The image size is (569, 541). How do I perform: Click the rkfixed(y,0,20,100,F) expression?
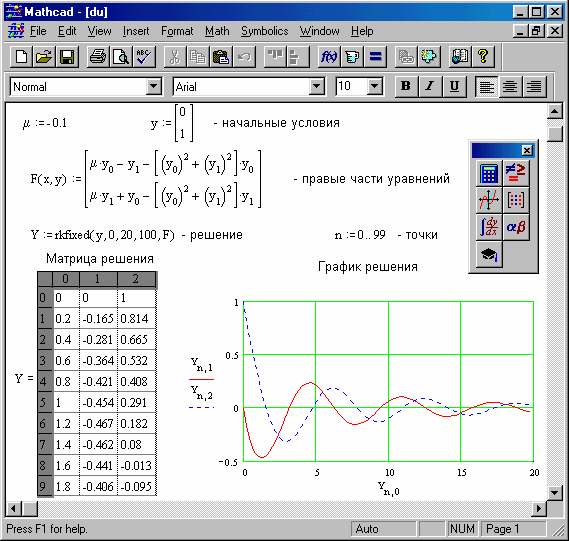114,235
